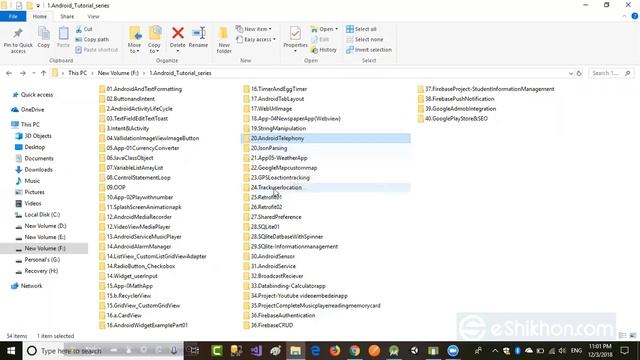Open recent locations dropdown arrow
The width and height of the screenshot is (640, 360).
[x=33, y=73]
